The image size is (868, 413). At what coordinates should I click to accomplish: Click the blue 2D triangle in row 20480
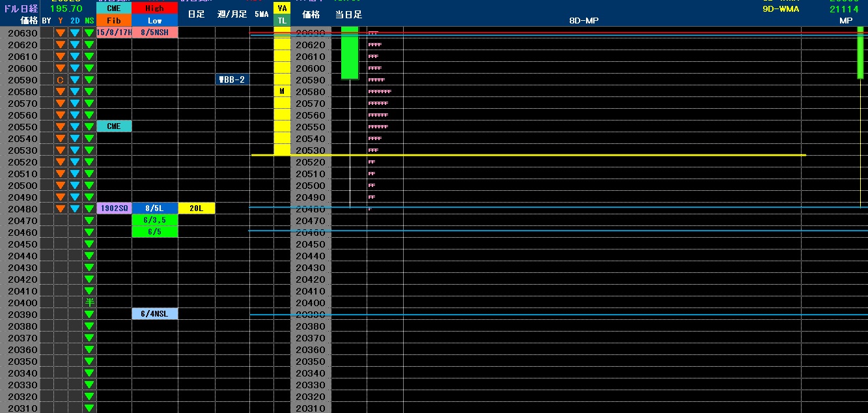75,208
